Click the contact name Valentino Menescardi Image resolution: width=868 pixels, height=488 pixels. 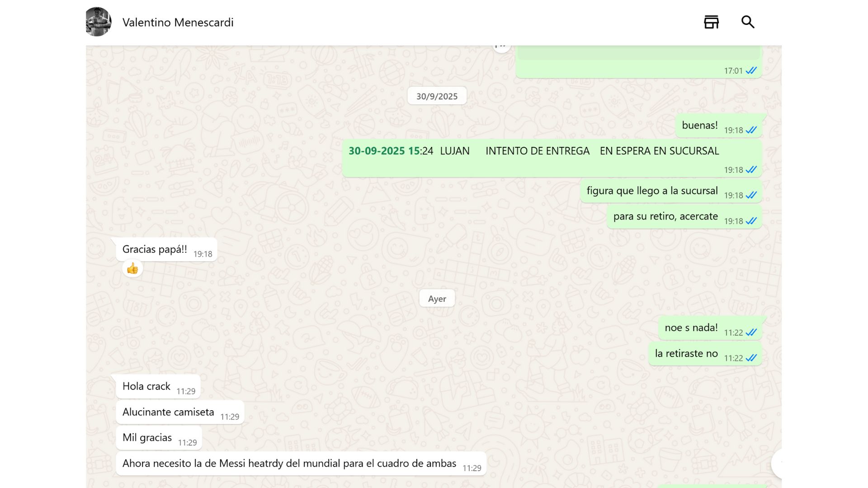(178, 22)
